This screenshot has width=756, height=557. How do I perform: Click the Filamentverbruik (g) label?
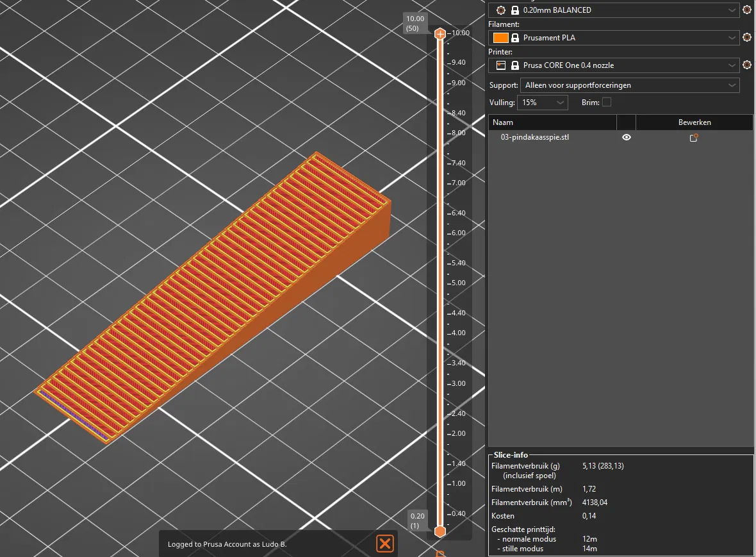525,466
